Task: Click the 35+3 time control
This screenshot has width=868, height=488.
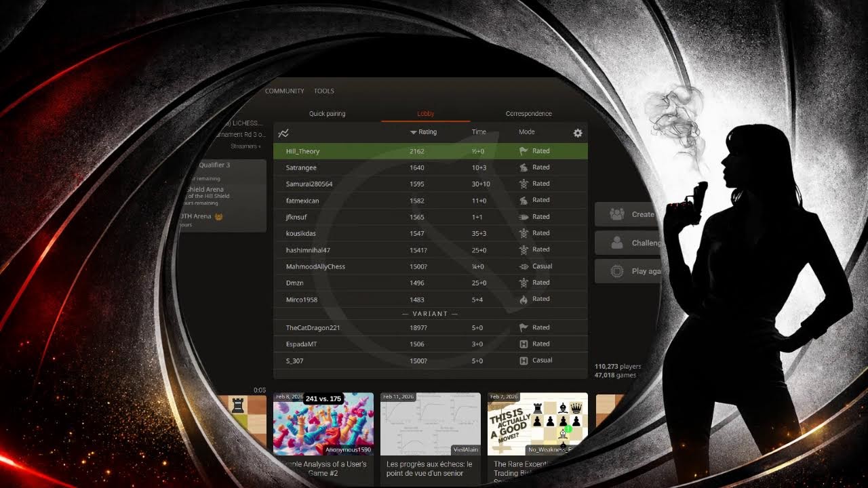Action: pyautogui.click(x=479, y=233)
